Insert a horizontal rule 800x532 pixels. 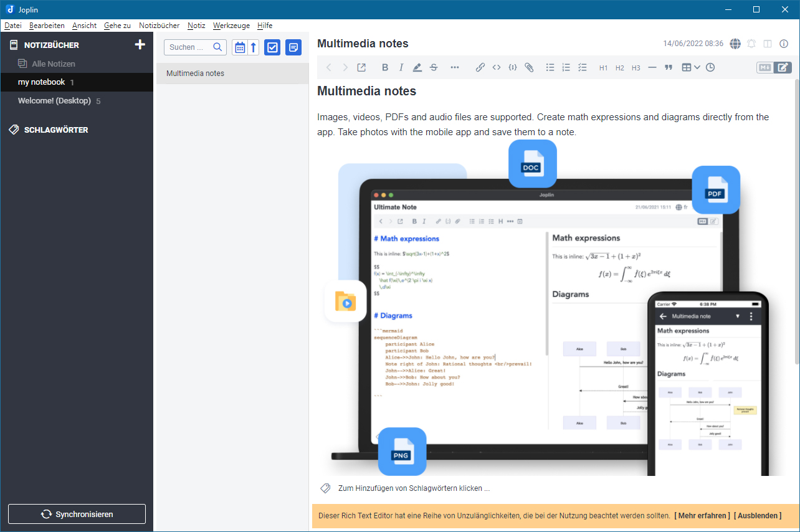[652, 67]
